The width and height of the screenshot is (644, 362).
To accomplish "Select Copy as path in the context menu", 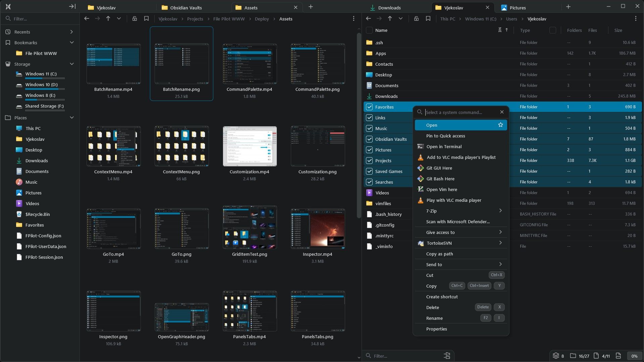I will click(439, 254).
